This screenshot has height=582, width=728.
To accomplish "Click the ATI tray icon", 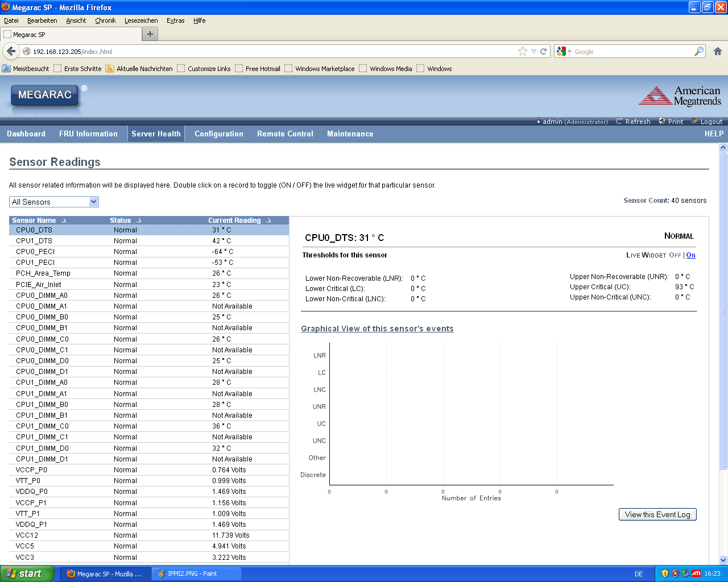I will pos(696,573).
